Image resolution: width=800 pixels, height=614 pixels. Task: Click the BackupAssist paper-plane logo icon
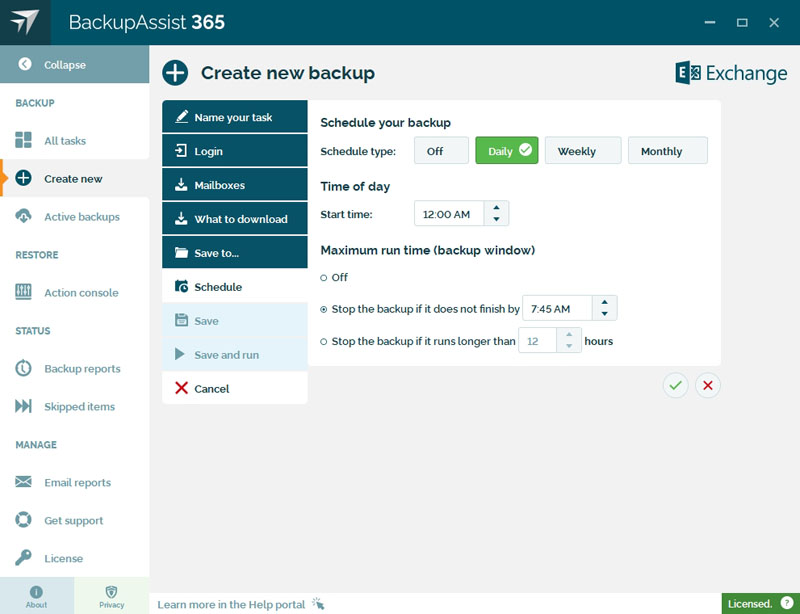click(x=24, y=22)
